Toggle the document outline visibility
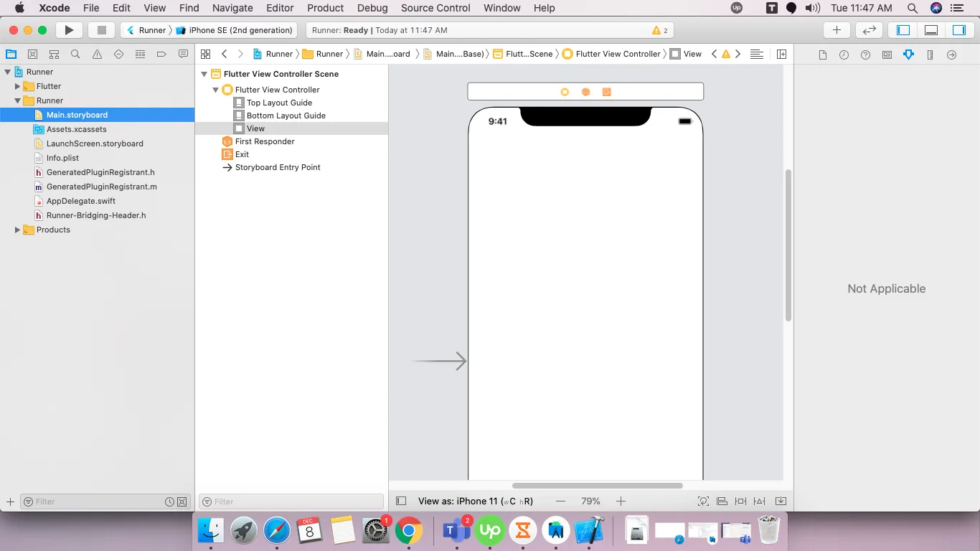The height and width of the screenshot is (551, 980). point(401,501)
